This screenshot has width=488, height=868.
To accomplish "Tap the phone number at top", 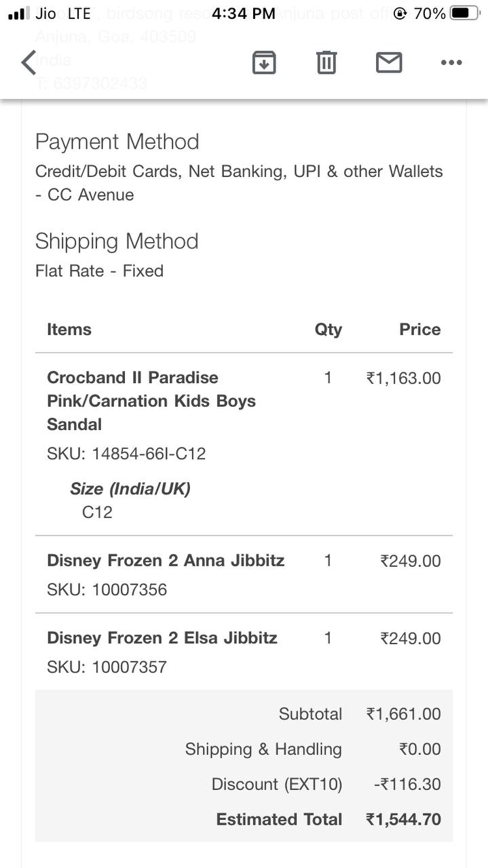I will click(x=91, y=83).
